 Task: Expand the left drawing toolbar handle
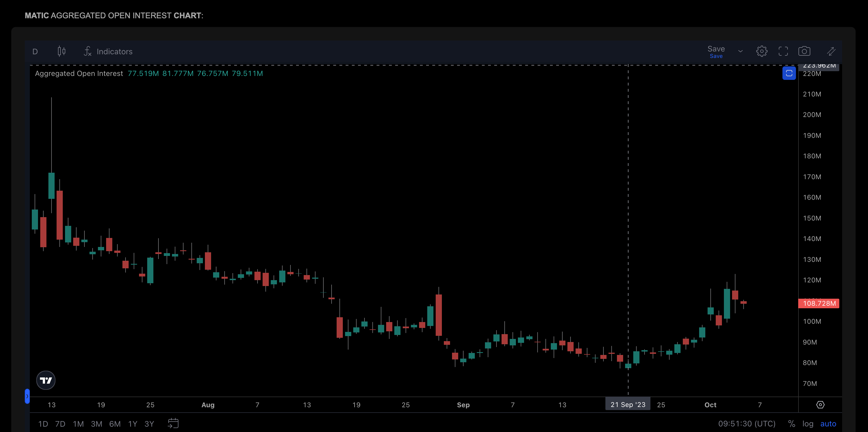point(27,396)
